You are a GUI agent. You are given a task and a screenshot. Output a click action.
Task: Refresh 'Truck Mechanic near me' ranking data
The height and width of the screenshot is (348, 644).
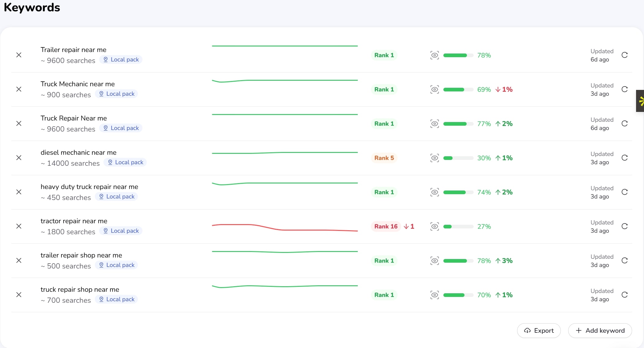pos(624,89)
